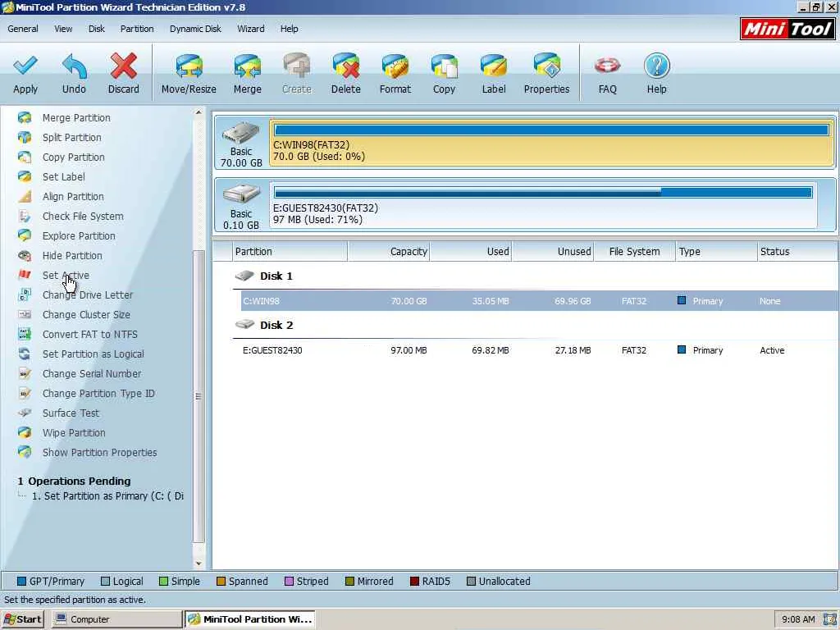This screenshot has width=840, height=630.
Task: Select Change Partition Type ID
Action: (x=98, y=394)
